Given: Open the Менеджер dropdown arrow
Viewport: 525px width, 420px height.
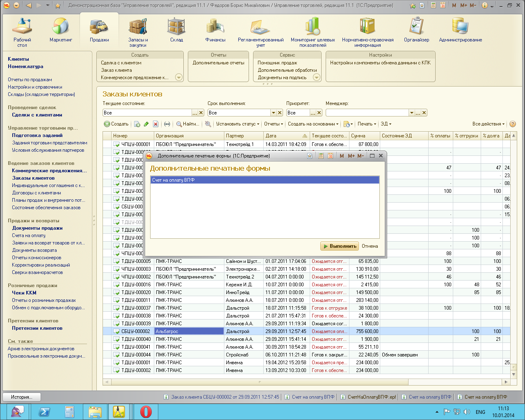Looking at the screenshot, I should (411, 113).
